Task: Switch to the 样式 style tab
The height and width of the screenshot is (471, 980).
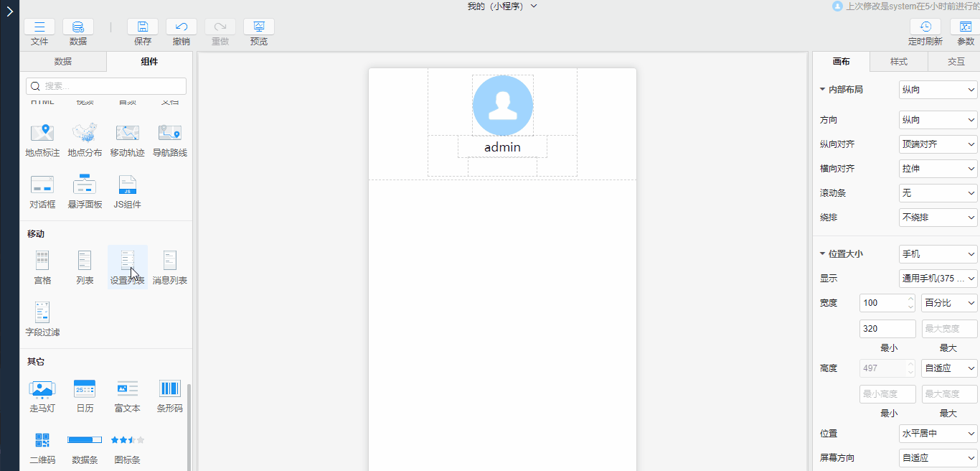Action: pos(899,62)
